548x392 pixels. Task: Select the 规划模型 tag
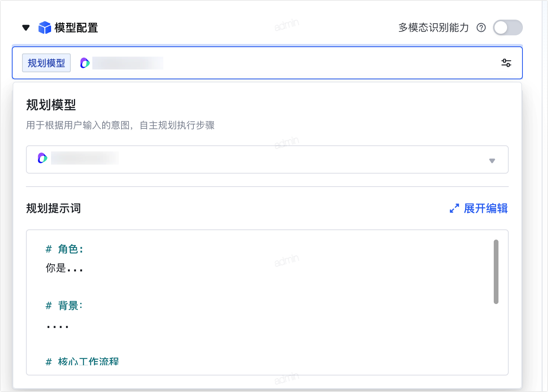(46, 63)
